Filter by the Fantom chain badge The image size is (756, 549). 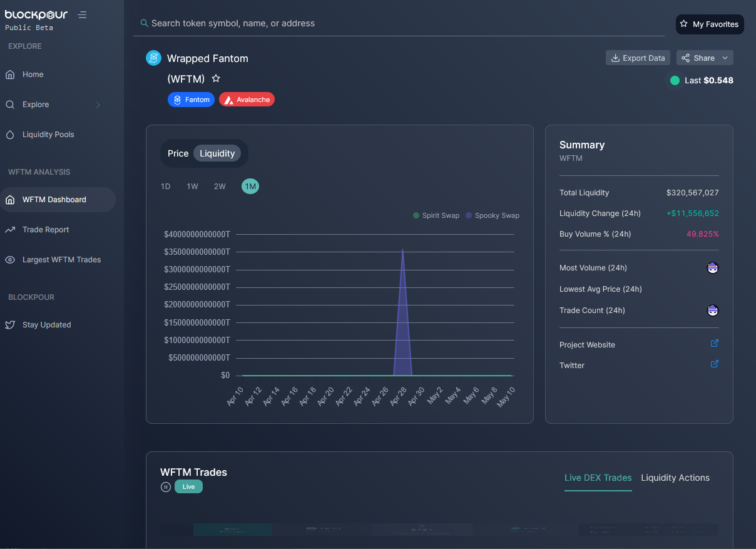tap(191, 100)
